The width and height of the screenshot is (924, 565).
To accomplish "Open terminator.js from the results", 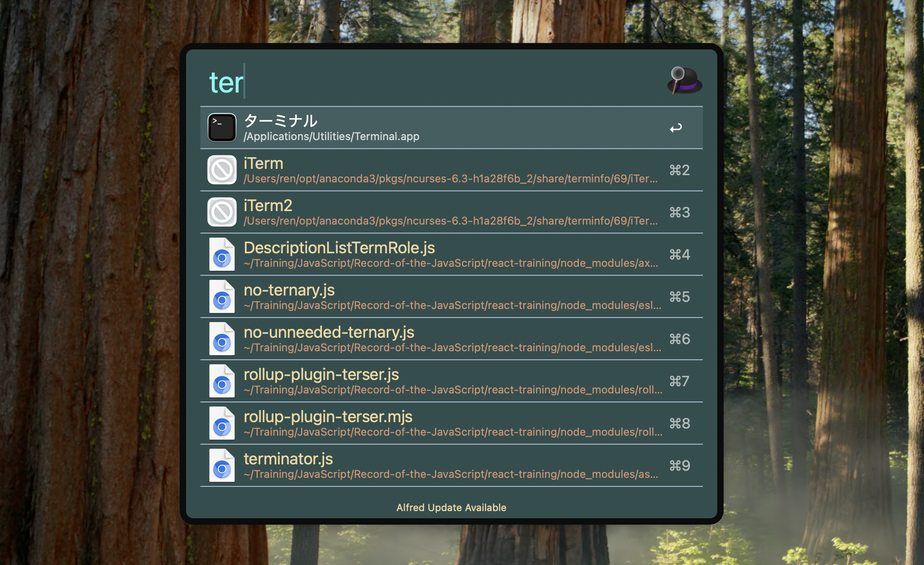I will click(x=404, y=465).
